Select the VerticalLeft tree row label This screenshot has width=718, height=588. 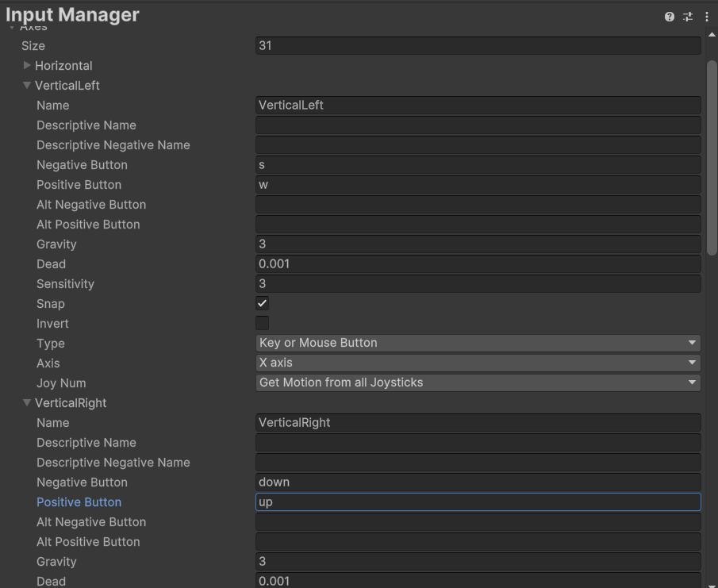coord(67,85)
